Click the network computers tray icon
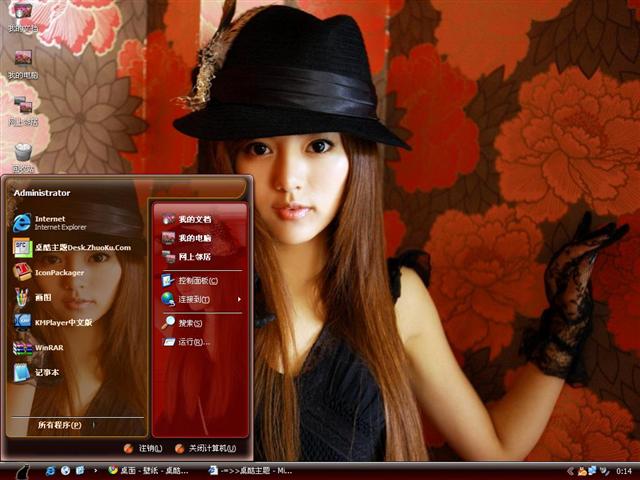The image size is (640, 480). click(592, 471)
